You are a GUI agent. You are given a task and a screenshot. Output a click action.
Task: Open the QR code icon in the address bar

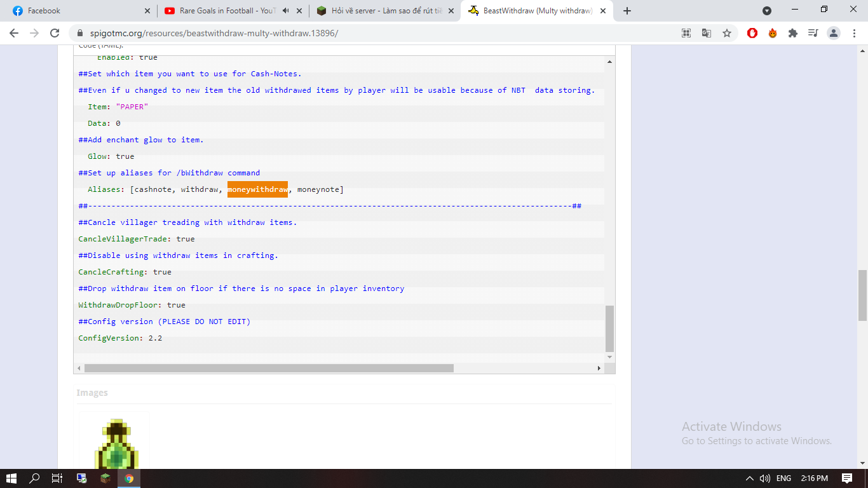pyautogui.click(x=686, y=33)
